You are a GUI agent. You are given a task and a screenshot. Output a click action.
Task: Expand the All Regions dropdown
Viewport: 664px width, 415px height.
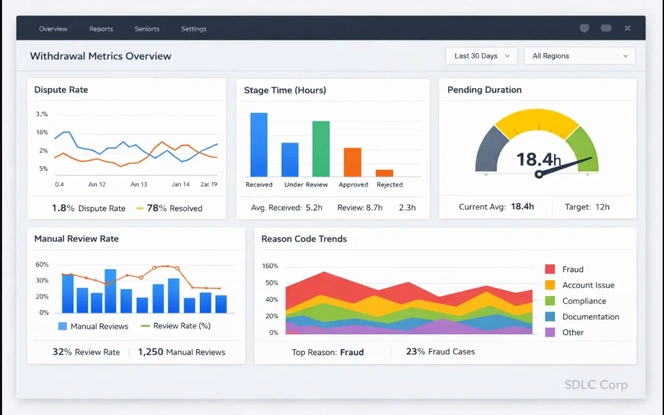click(x=579, y=56)
